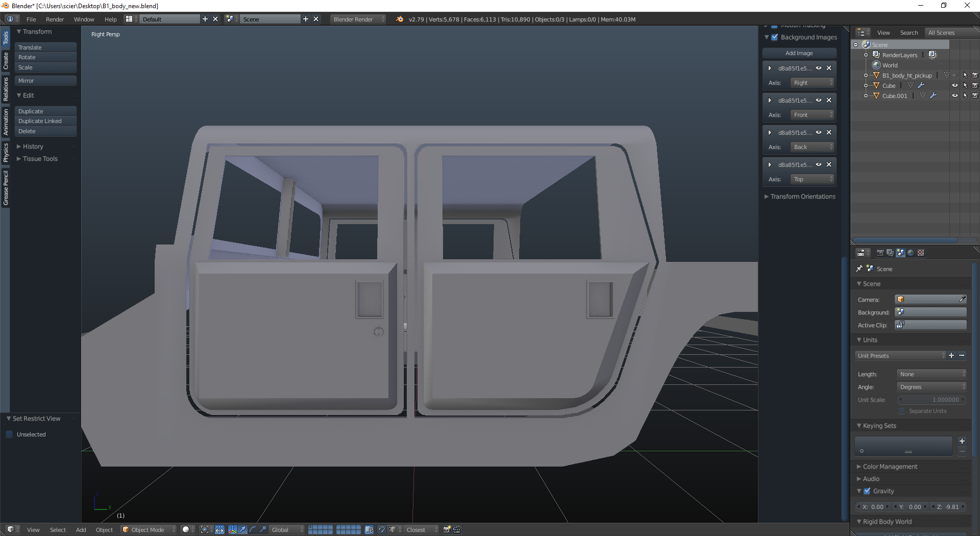The image size is (980, 536).
Task: Click the Gravity Z value field
Action: tap(949, 506)
